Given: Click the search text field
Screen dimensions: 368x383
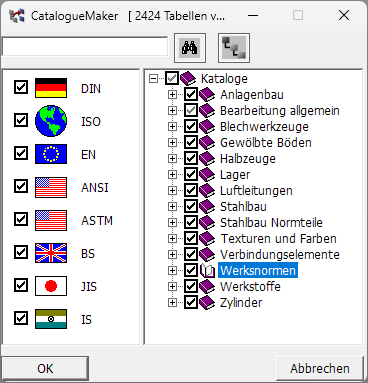Looking at the screenshot, I should click(85, 47).
